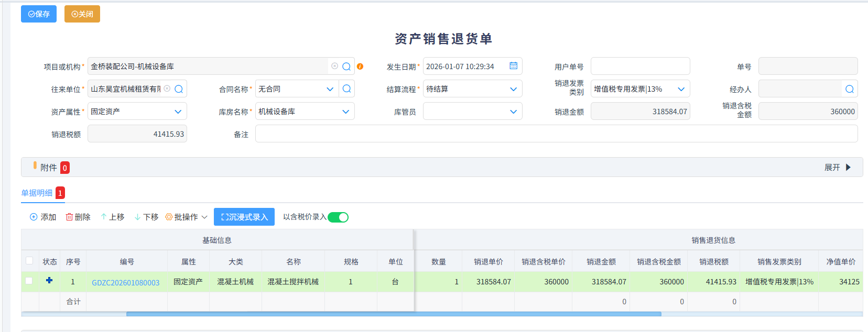This screenshot has width=868, height=332.
Task: Open the 结算流程 dropdown
Action: point(472,89)
